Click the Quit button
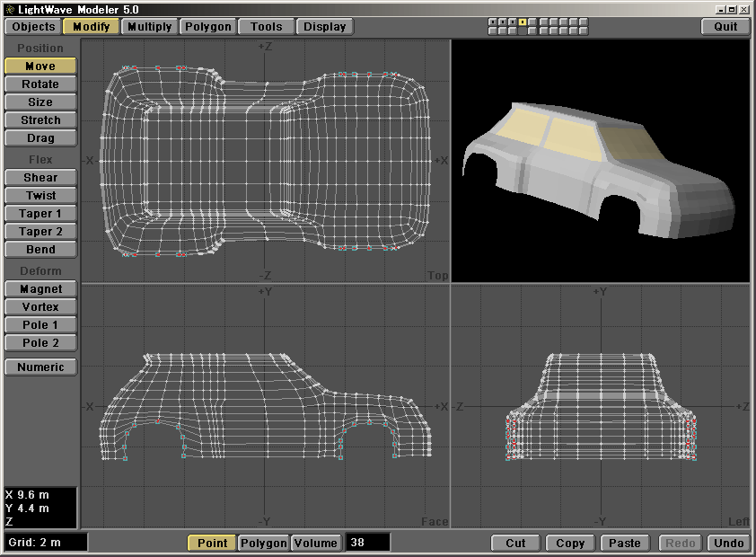Viewport: 756px width, 557px height. pos(725,27)
